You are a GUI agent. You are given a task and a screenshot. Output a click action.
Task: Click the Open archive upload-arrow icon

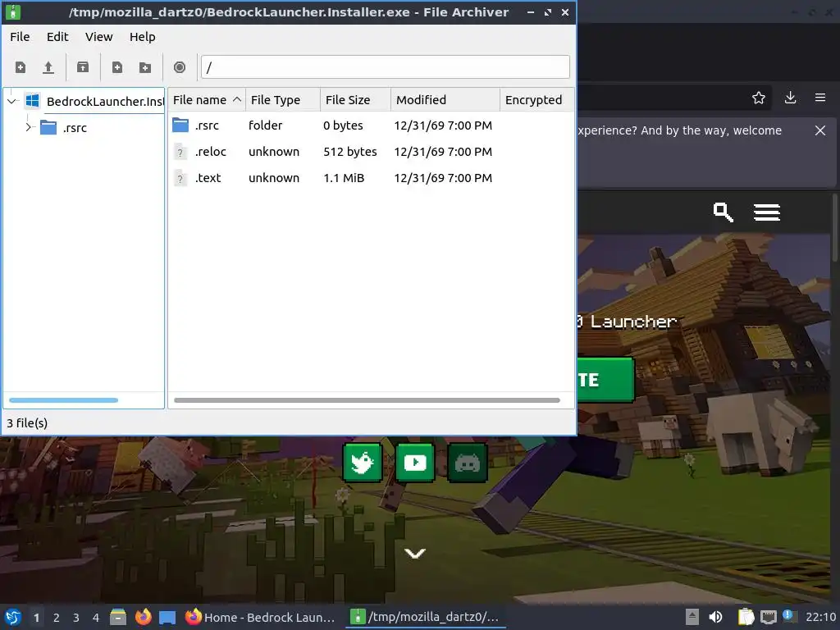[48, 67]
